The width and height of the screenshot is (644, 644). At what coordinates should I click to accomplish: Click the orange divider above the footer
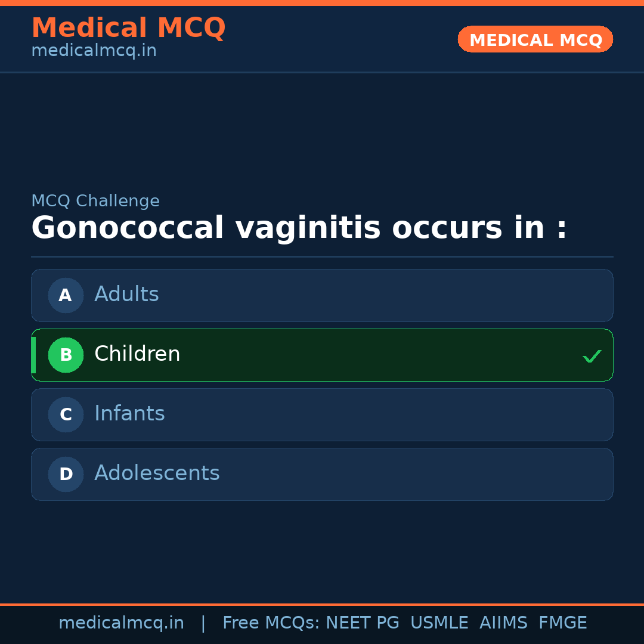(x=322, y=603)
